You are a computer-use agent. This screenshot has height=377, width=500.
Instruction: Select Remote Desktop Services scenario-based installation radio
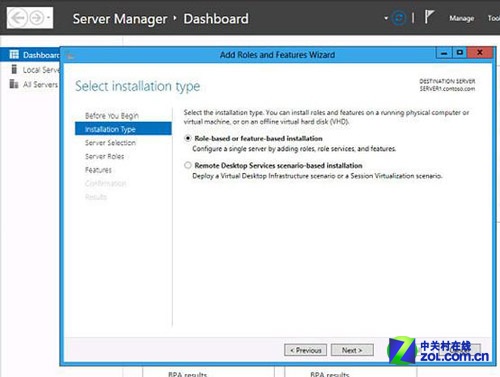(188, 165)
